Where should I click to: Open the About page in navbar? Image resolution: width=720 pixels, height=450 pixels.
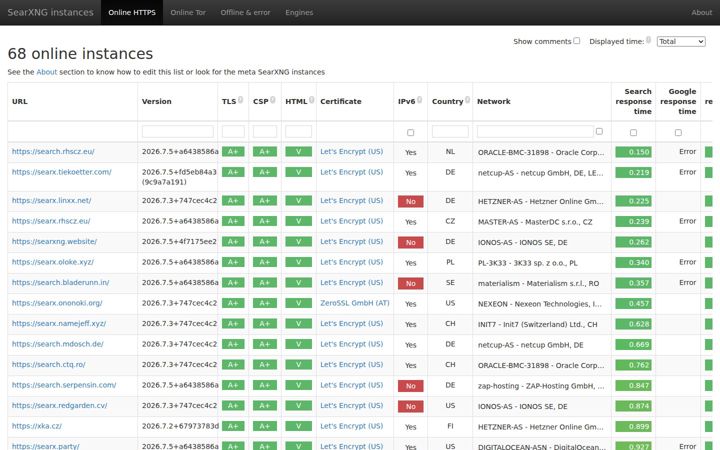(701, 12)
